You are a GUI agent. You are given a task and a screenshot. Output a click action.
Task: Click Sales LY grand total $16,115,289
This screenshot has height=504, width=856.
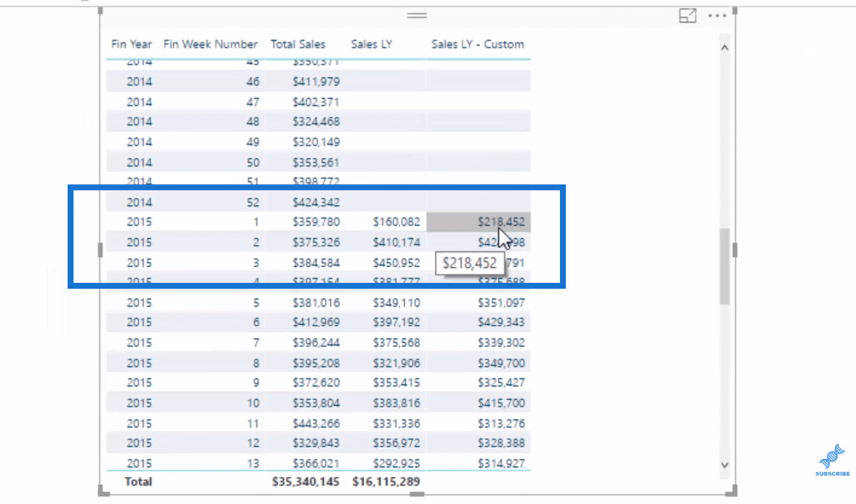pos(386,482)
